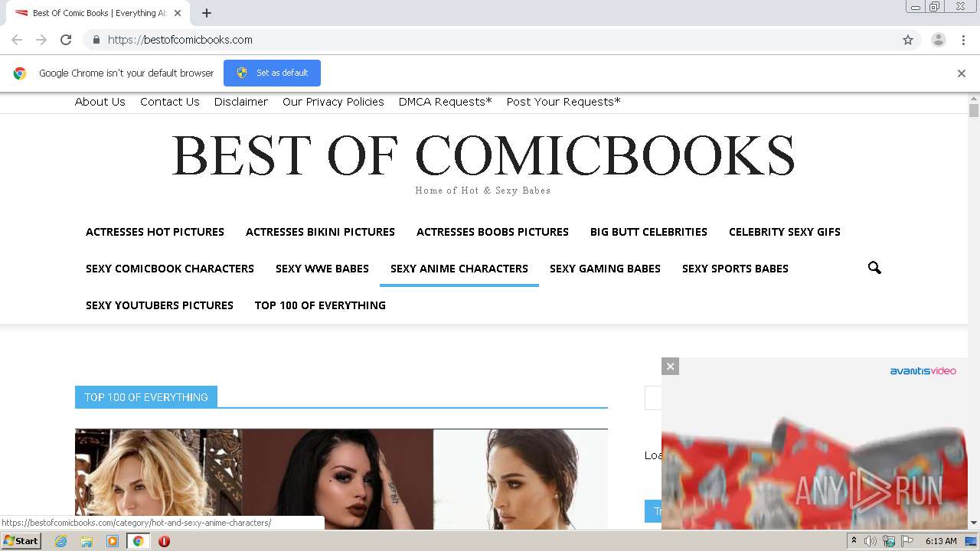Open Big Butt Celebrities menu item
The image size is (980, 551).
[648, 232]
